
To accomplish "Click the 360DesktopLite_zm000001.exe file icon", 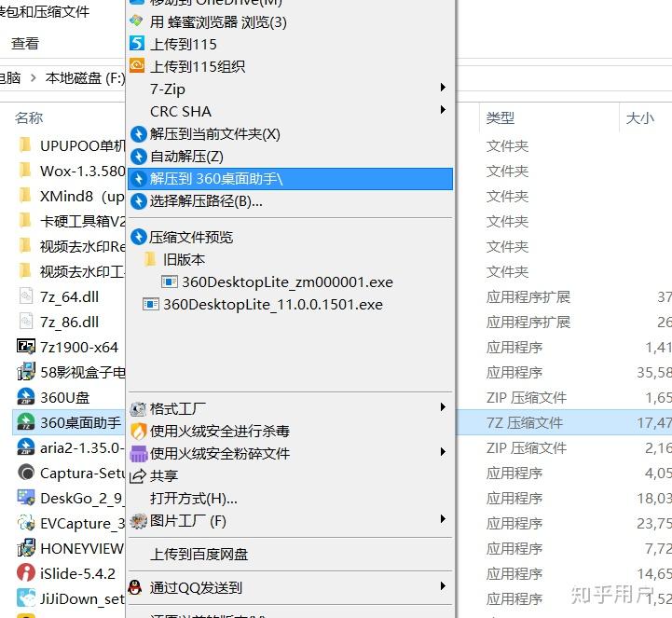I will (170, 282).
